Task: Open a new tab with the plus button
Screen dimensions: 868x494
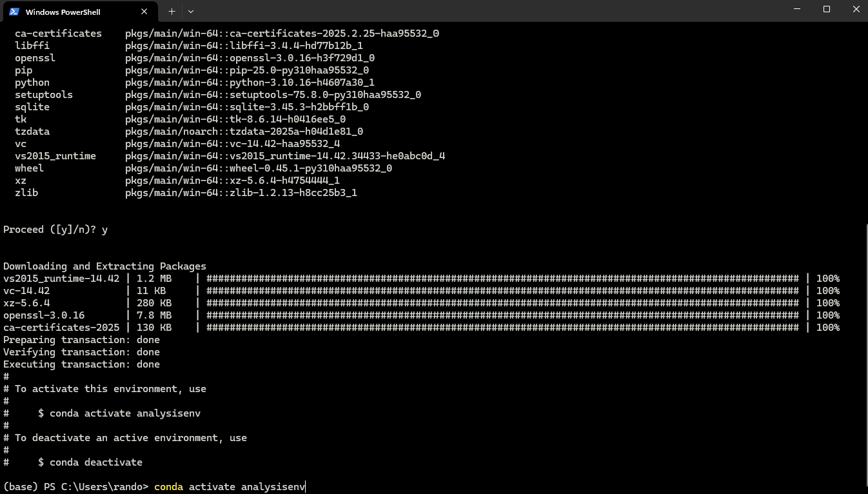Action: point(172,12)
